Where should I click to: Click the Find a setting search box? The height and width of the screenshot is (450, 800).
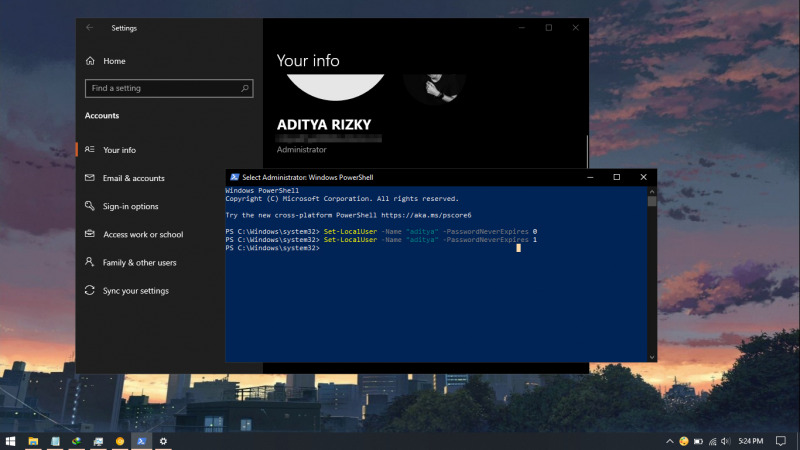[169, 88]
